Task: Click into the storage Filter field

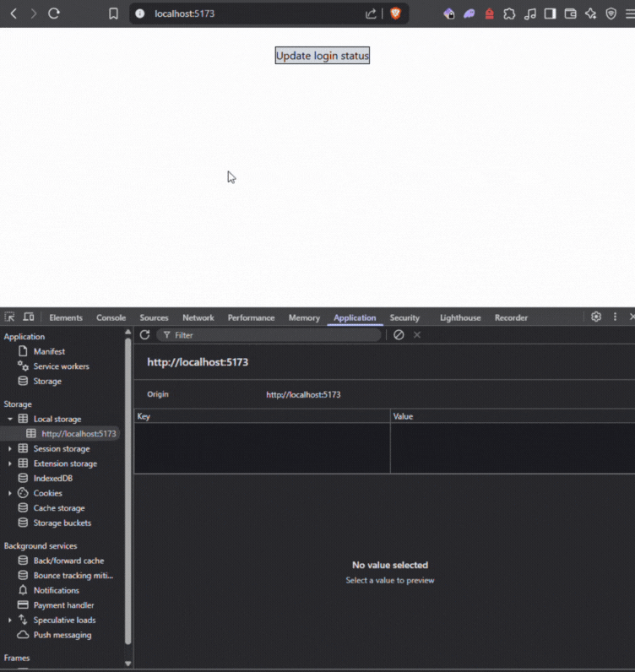Action: tap(269, 335)
